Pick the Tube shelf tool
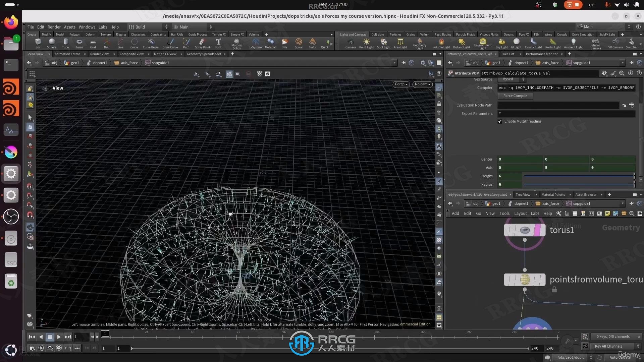 (65, 43)
